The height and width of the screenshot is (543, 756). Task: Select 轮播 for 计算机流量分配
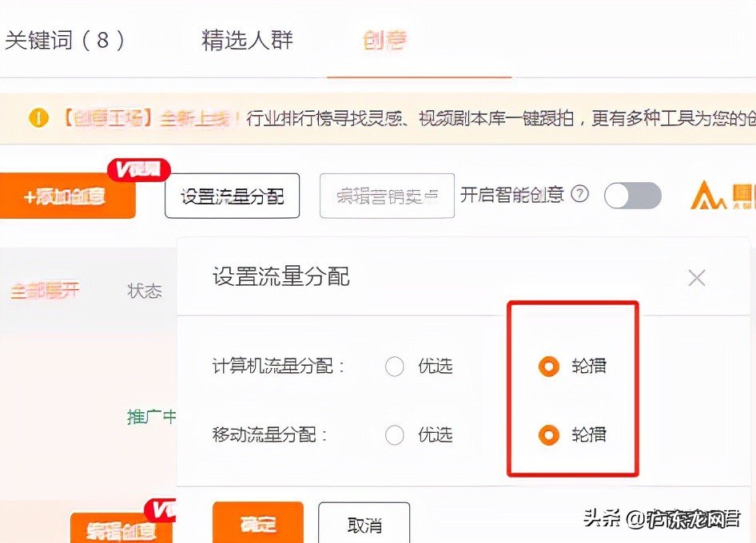tap(548, 366)
